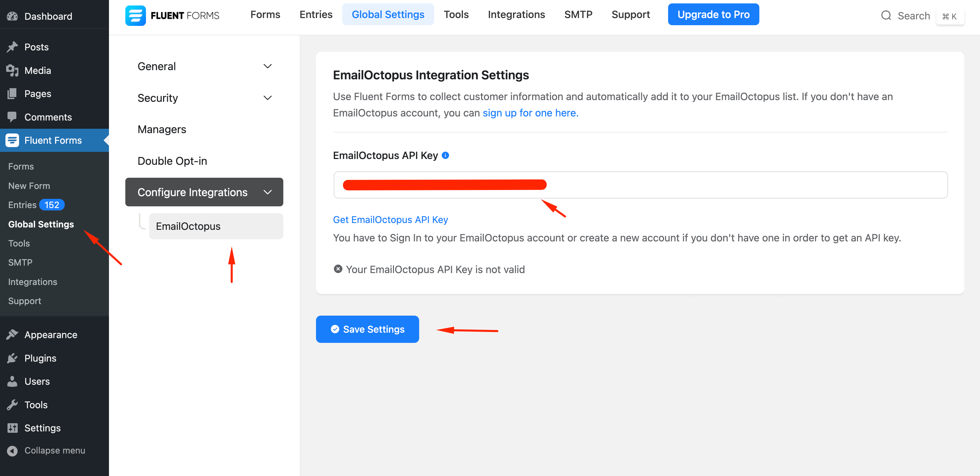Viewport: 980px width, 476px height.
Task: Select Global Settings in sidebar submenu
Action: tap(41, 224)
